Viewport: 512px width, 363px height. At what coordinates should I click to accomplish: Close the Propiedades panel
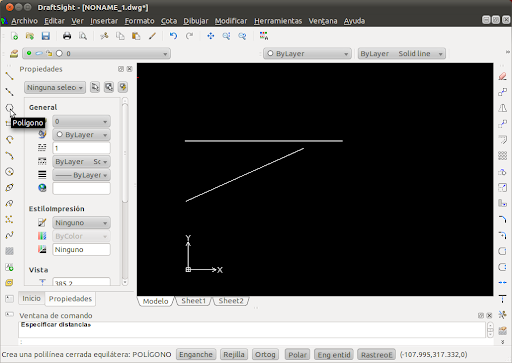click(130, 69)
